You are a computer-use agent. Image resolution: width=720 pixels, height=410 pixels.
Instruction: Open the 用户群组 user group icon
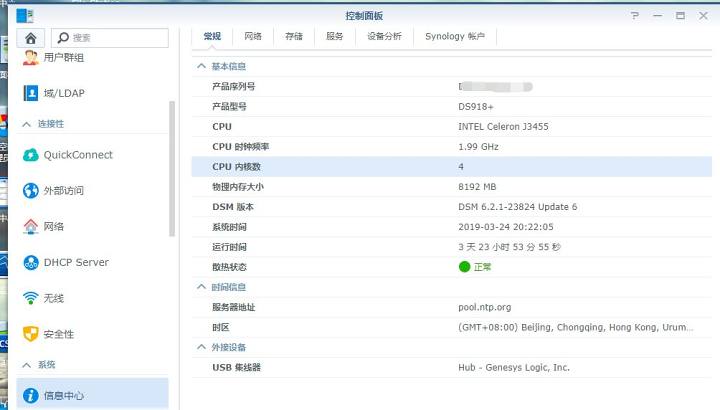point(31,57)
